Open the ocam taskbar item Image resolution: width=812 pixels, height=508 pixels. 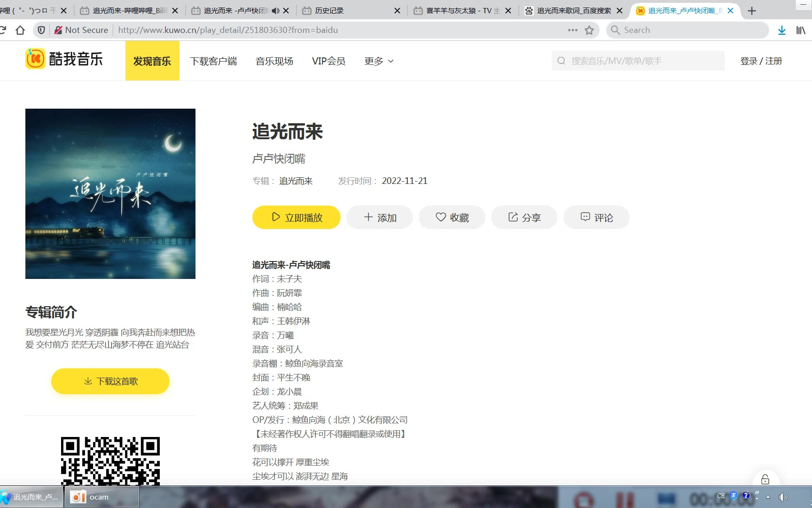pos(101,497)
